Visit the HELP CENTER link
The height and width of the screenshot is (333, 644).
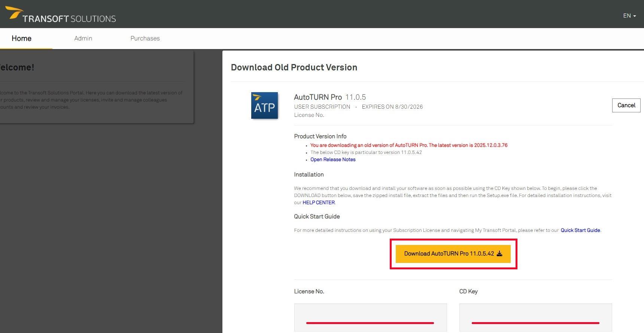pos(319,203)
